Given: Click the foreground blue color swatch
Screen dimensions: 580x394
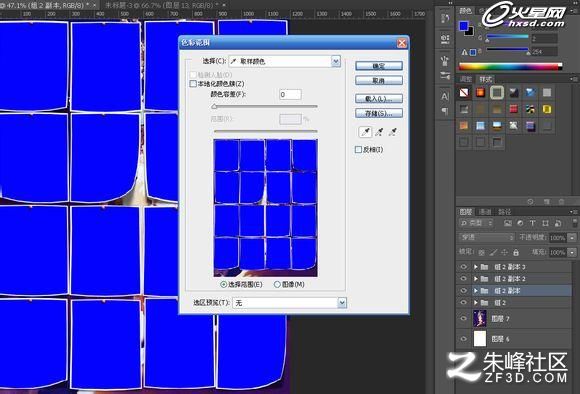Looking at the screenshot, I should [463, 26].
